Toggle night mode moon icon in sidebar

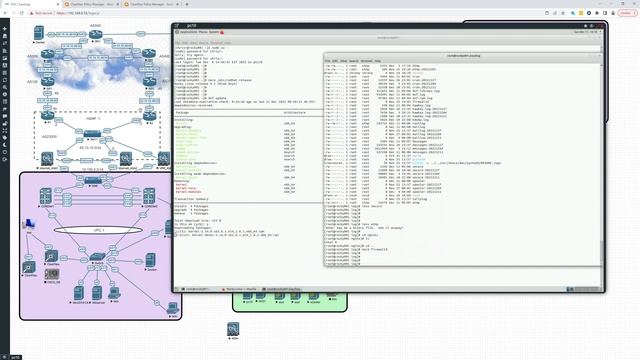(4, 145)
